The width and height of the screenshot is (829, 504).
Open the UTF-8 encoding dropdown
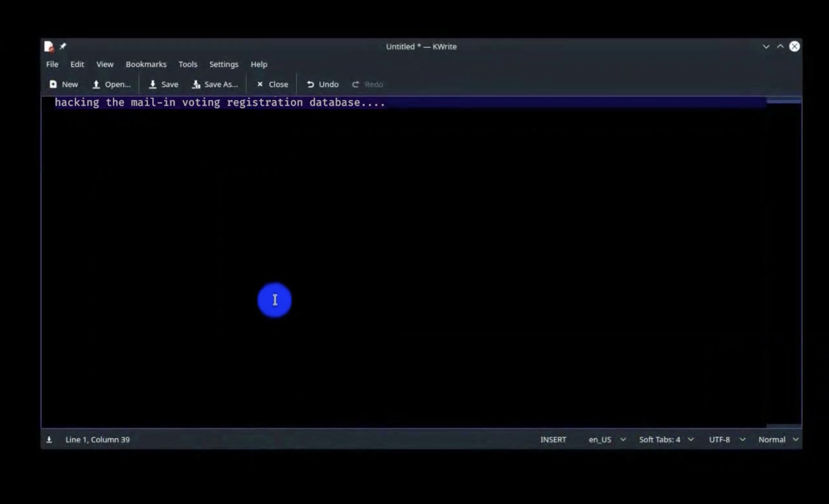point(719,440)
